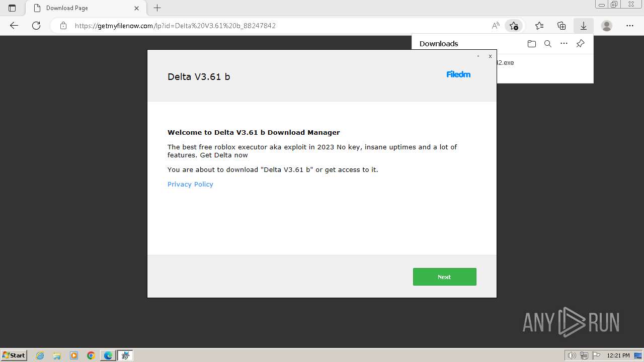Open the Favorites list
The width and height of the screenshot is (644, 362).
pos(539,26)
